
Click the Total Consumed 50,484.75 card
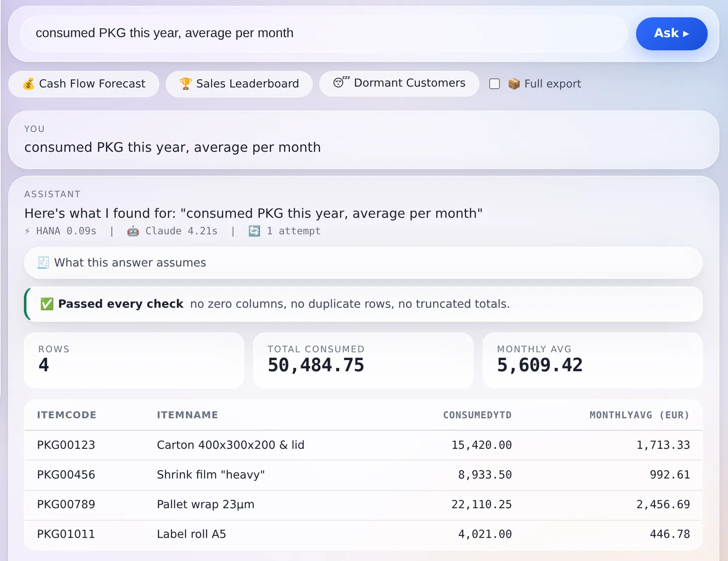(x=363, y=360)
